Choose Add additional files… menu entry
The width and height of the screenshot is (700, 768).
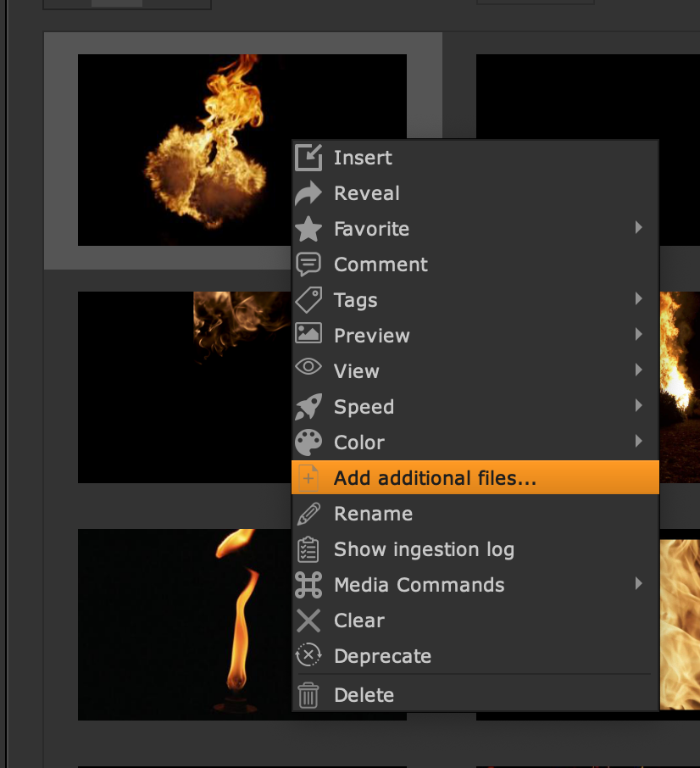(x=435, y=478)
